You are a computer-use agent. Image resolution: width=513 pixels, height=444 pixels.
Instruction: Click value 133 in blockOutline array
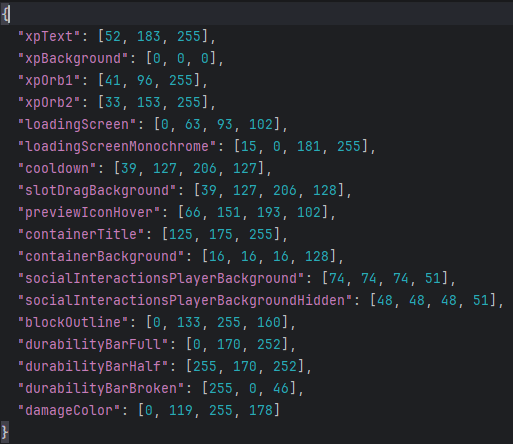click(x=189, y=322)
